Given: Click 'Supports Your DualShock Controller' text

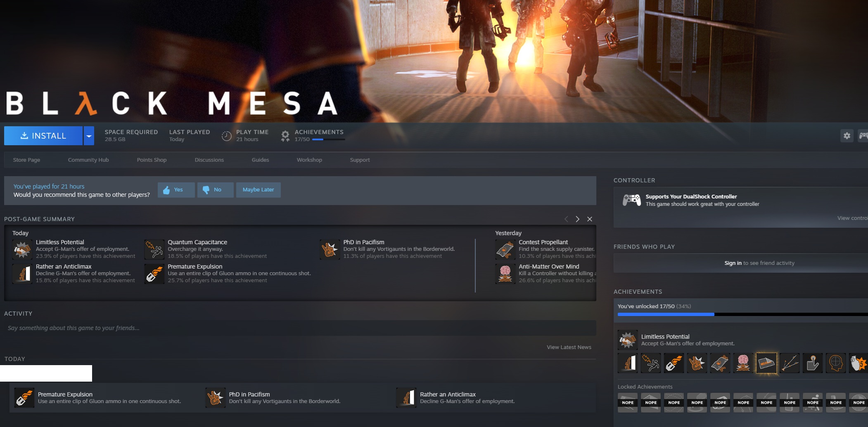Looking at the screenshot, I should 691,196.
